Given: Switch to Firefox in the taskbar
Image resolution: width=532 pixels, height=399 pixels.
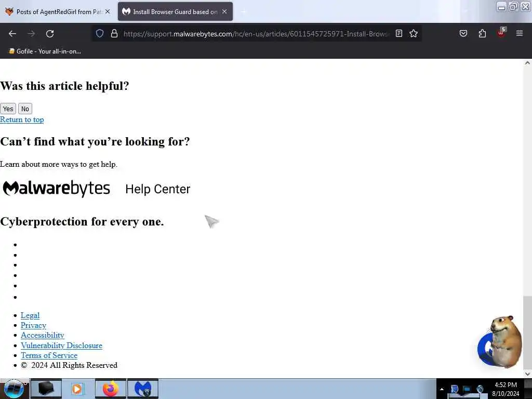Looking at the screenshot, I should pos(110,389).
